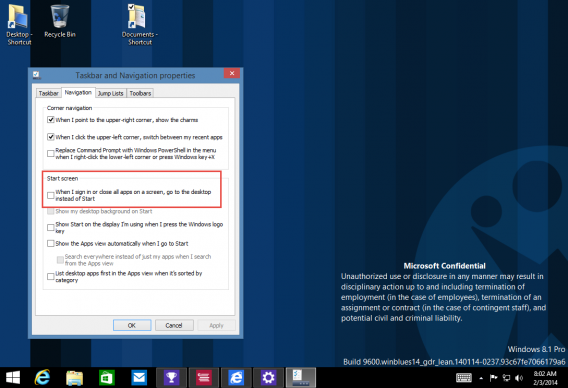
Task: Uncheck upper-right corner show the charms
Action: pyautogui.click(x=51, y=120)
